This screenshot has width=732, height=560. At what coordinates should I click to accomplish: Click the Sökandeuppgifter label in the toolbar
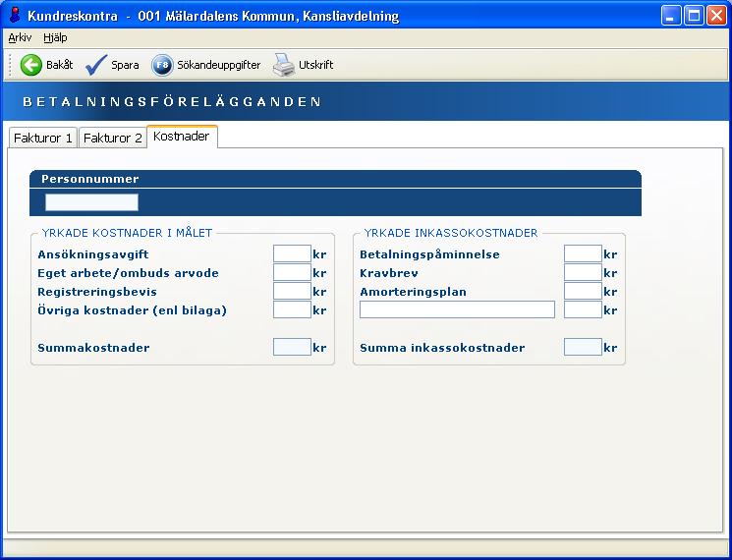click(218, 65)
